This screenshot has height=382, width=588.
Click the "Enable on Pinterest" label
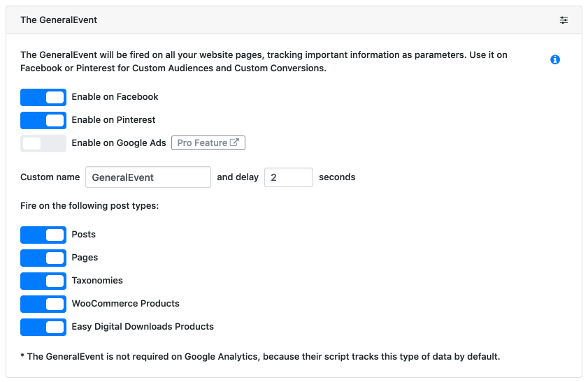[x=113, y=120]
